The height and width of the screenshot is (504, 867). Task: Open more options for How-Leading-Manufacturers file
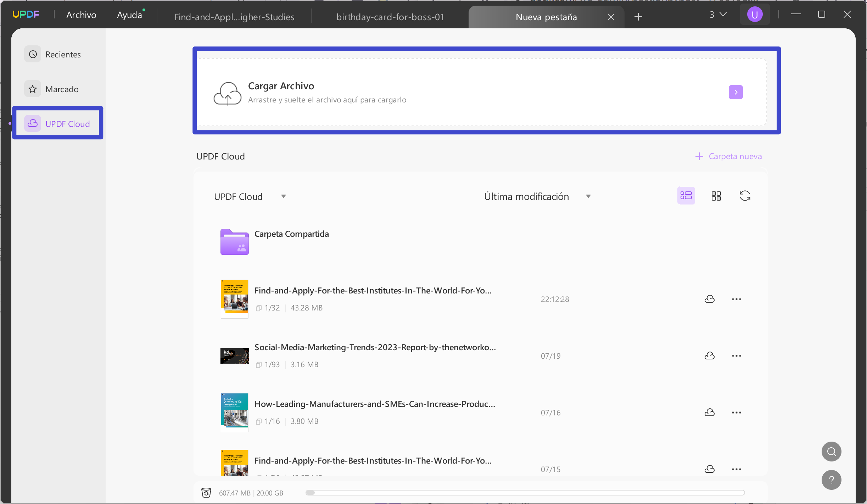(x=737, y=413)
